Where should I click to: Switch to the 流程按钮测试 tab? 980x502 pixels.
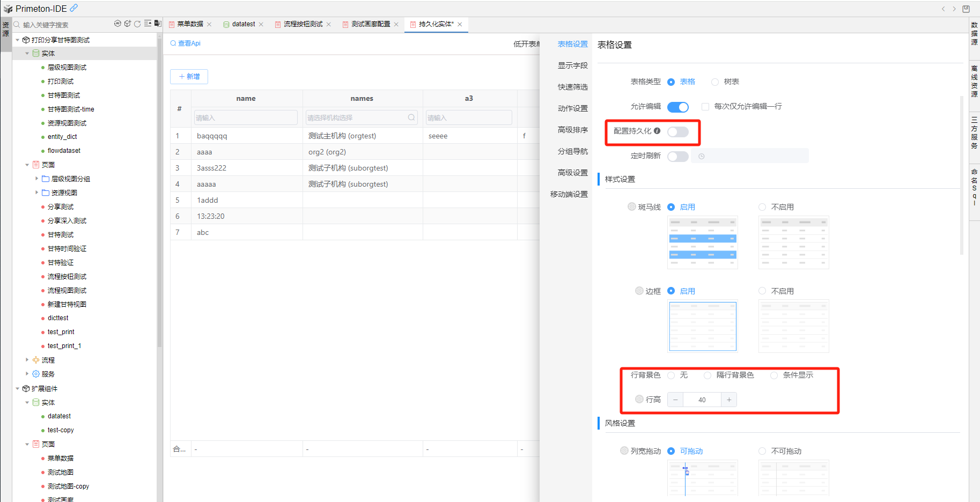tap(303, 24)
